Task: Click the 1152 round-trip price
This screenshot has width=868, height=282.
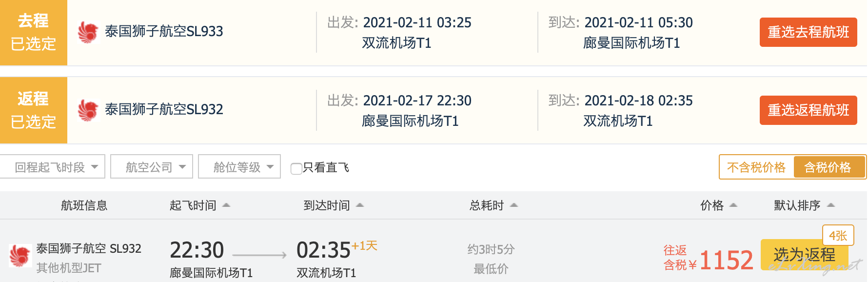Action: (726, 260)
